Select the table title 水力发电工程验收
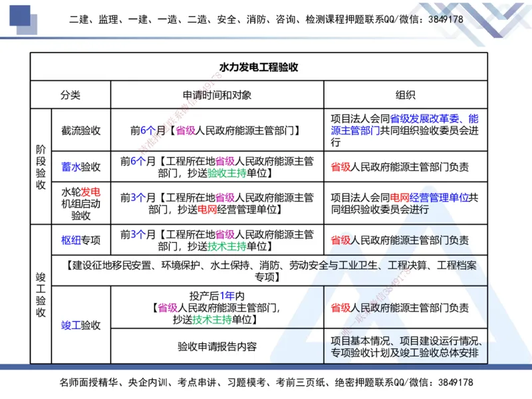532x399 pixels. click(259, 66)
